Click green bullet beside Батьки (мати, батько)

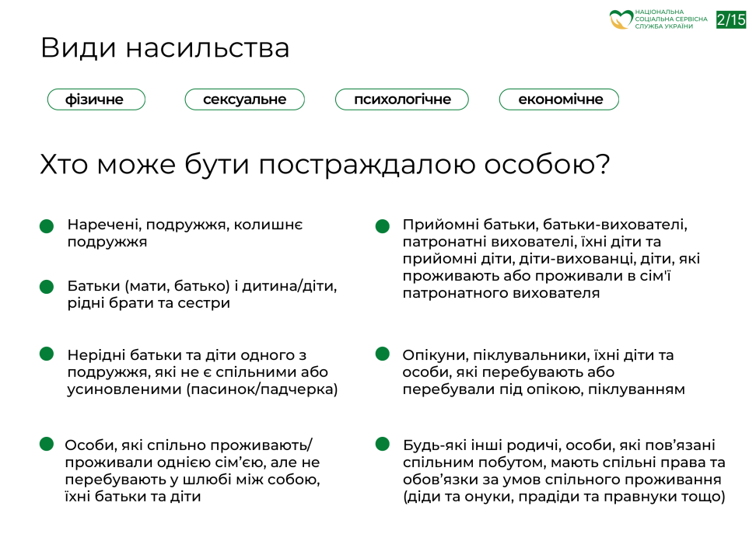(x=47, y=287)
